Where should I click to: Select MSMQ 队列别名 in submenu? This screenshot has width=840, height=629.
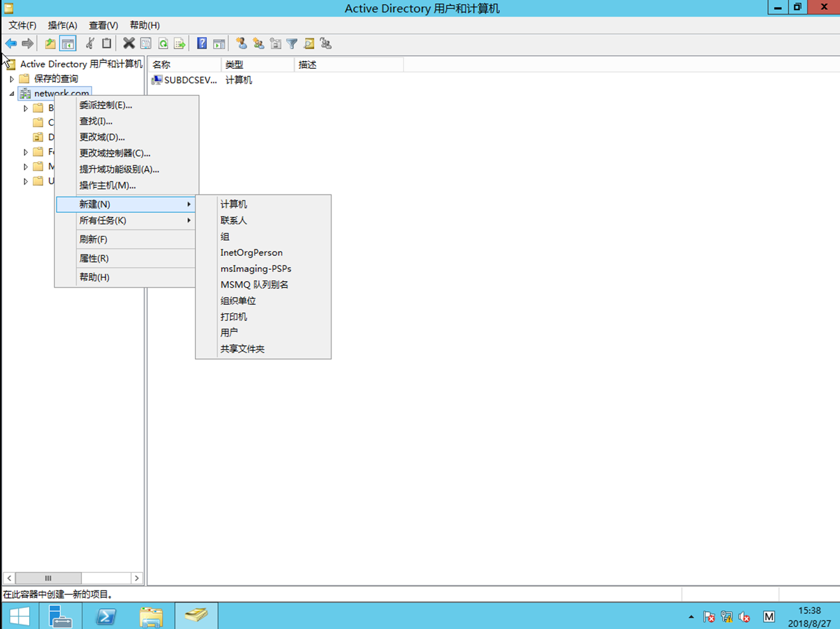[263, 284]
